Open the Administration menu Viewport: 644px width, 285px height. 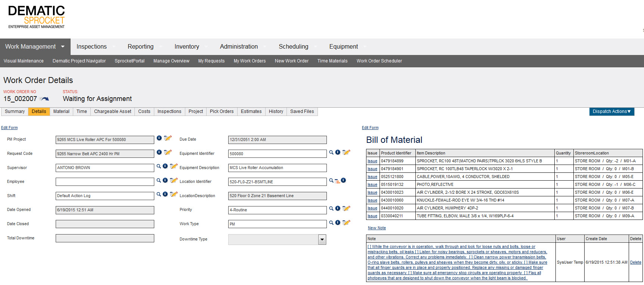239,47
